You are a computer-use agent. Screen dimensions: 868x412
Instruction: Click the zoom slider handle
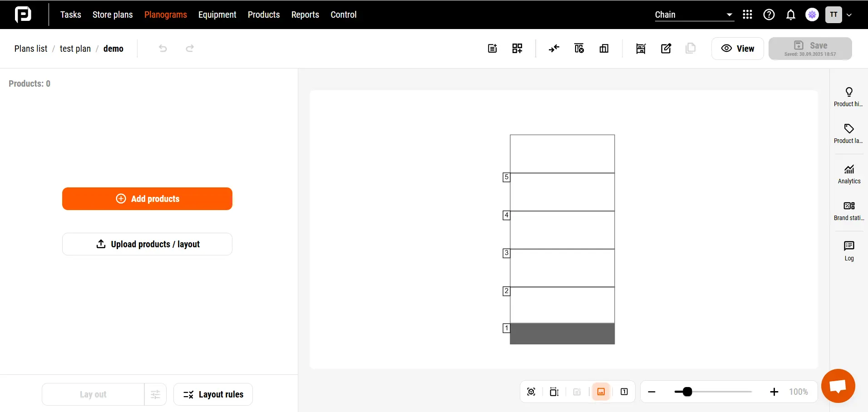pyautogui.click(x=687, y=392)
